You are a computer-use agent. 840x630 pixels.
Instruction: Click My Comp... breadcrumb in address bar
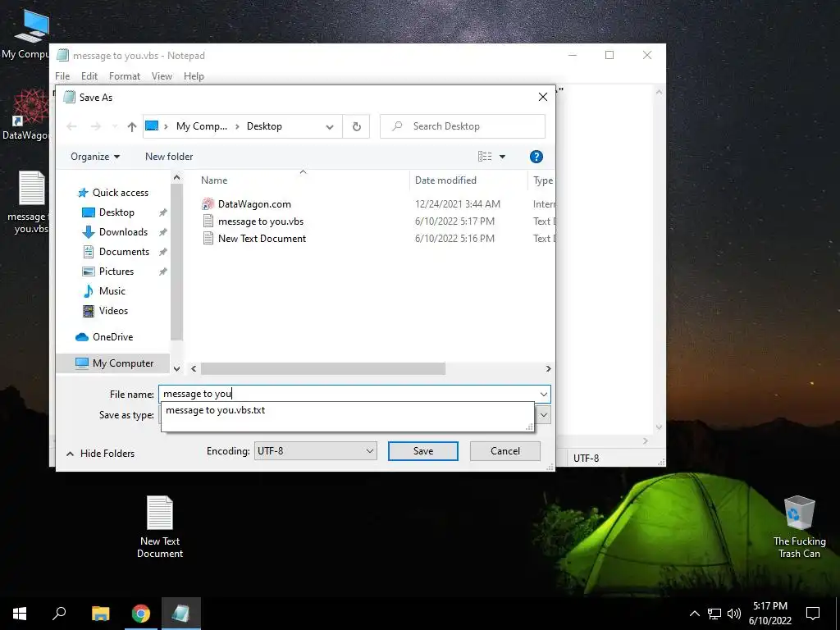point(202,126)
